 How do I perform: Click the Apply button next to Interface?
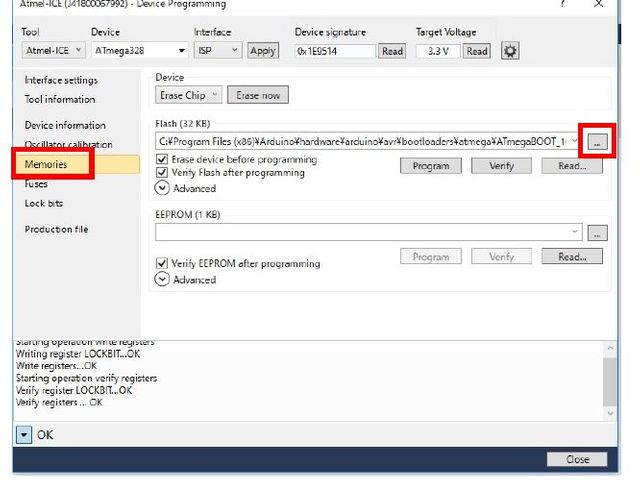pos(263,51)
